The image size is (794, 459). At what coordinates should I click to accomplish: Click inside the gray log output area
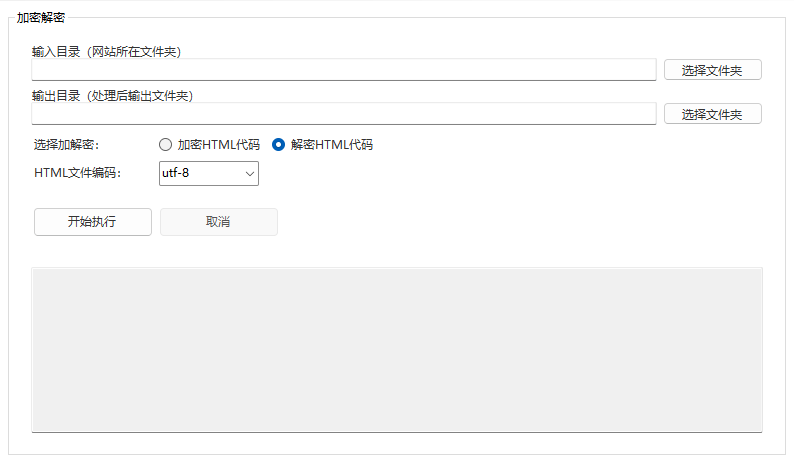[397, 349]
